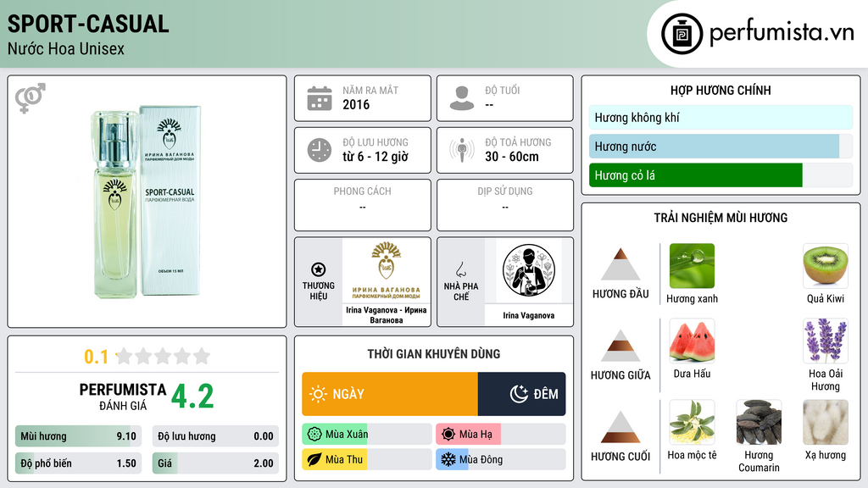The height and width of the screenshot is (488, 868).
Task: Click the Giá 2.00 score bar
Action: click(215, 463)
